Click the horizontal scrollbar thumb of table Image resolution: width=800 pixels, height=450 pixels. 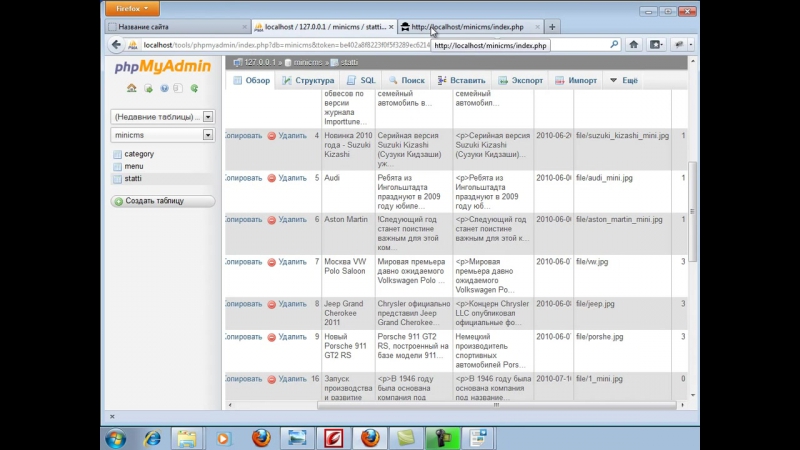click(496, 405)
